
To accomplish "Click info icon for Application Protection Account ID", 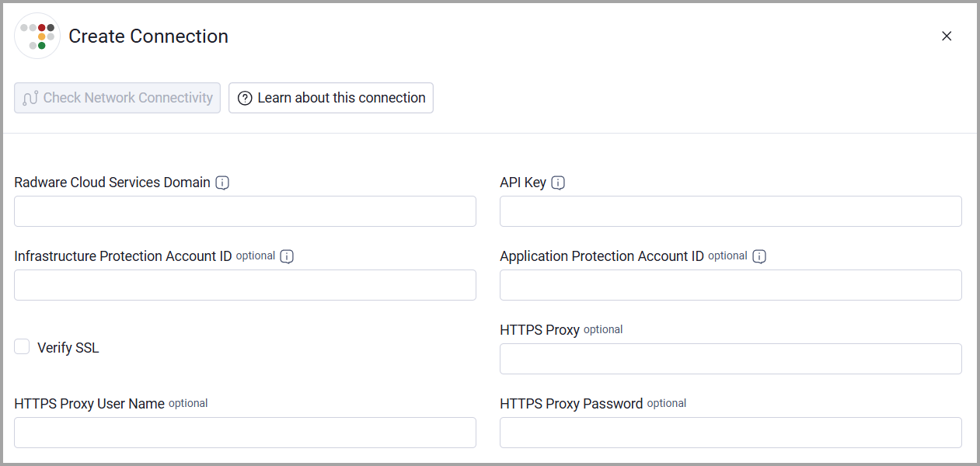I will tap(759, 256).
